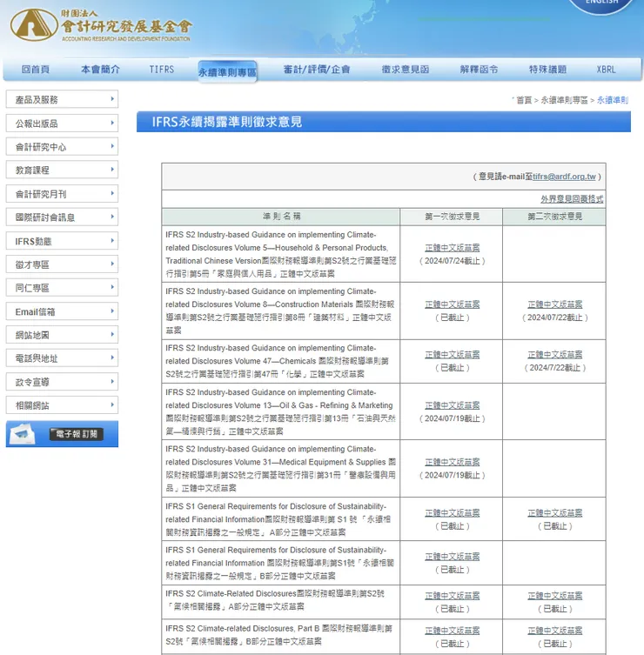The image size is (644, 655).
Task: Open the XBRL navigation item
Action: [606, 70]
